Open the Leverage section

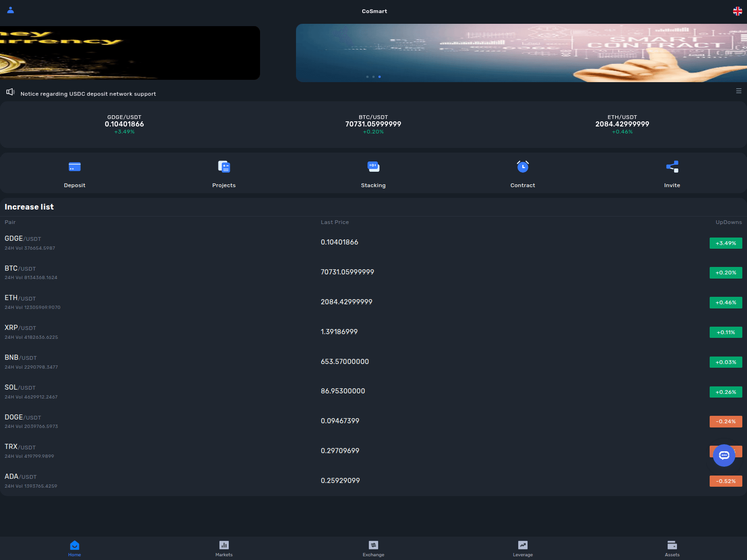tap(522, 548)
